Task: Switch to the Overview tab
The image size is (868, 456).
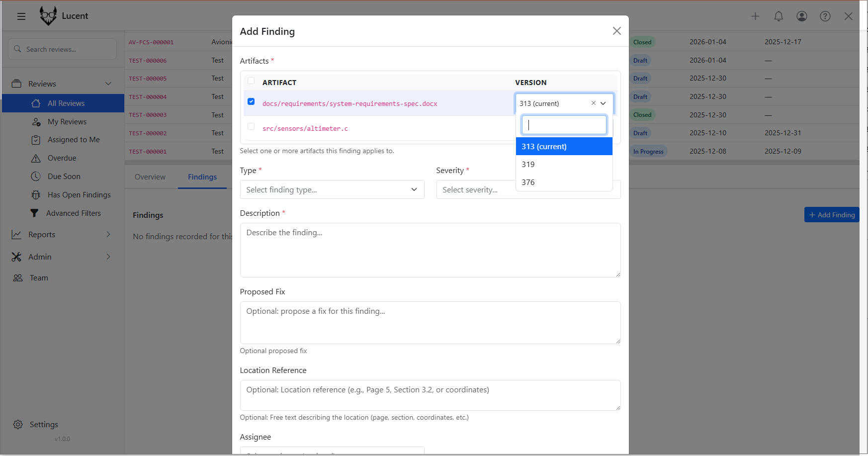Action: (149, 177)
